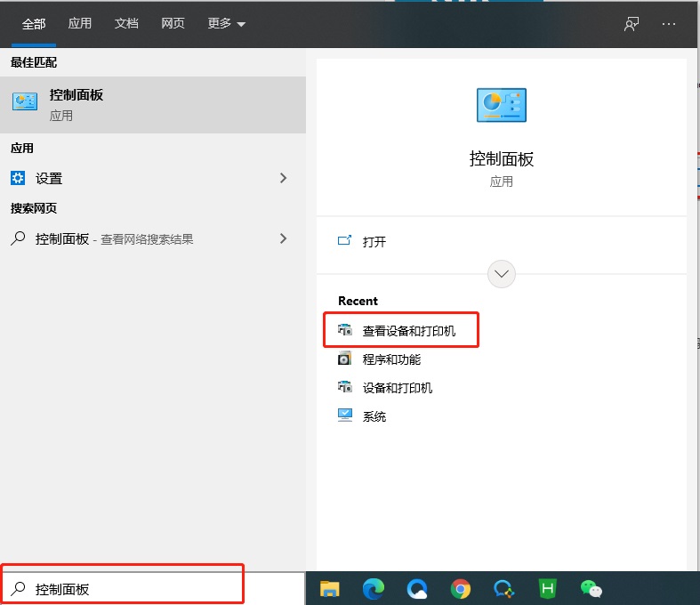Open 程序和功能 recent item
700x605 pixels.
(x=391, y=359)
